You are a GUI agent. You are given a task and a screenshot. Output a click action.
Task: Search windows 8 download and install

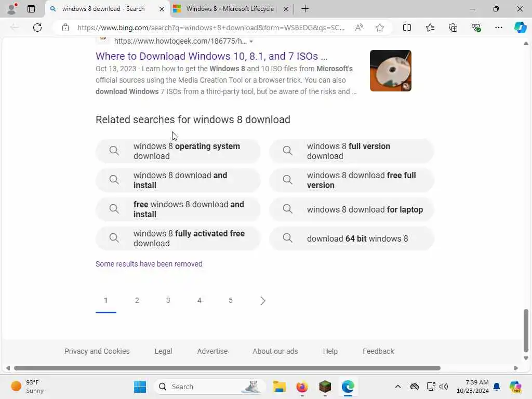(178, 180)
